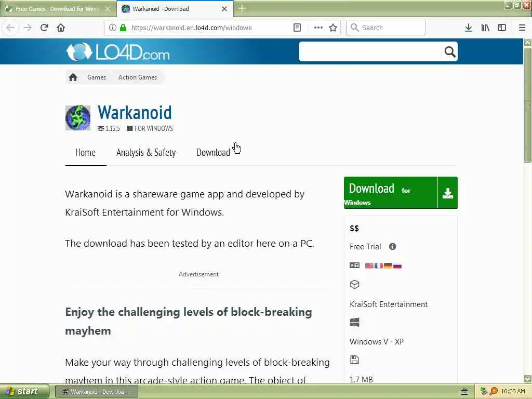Close the Warkanoid - Download tab

(x=224, y=9)
